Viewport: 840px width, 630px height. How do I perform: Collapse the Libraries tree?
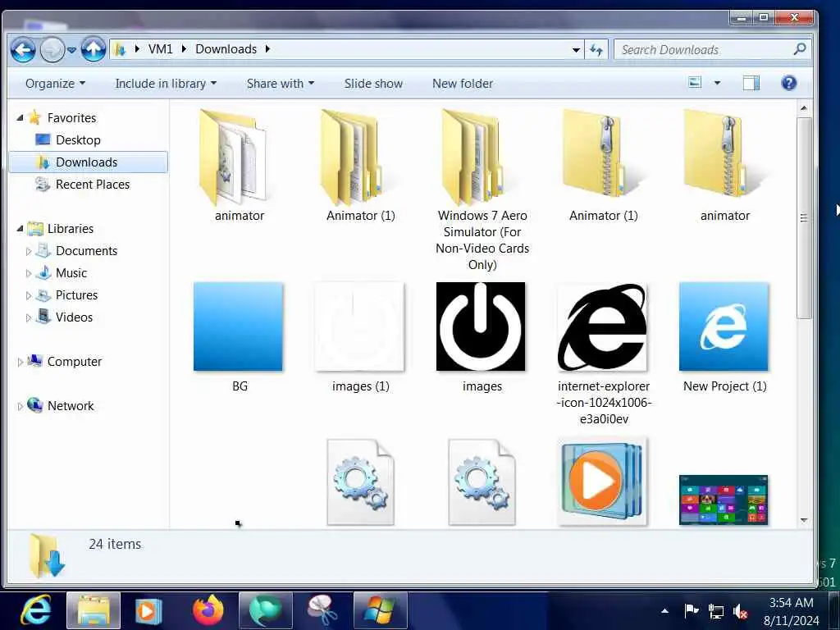point(21,229)
